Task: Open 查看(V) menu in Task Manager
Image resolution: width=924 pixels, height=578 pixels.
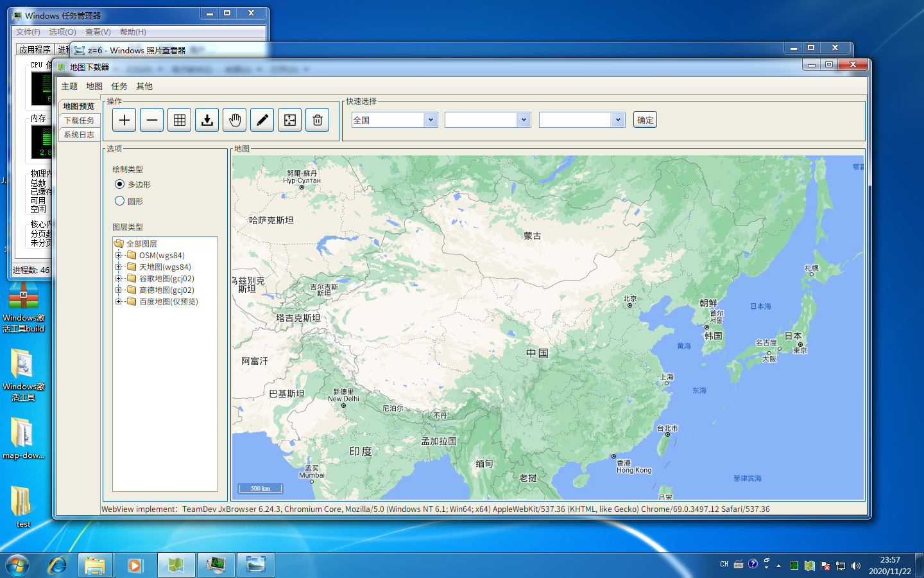Action: 98,32
